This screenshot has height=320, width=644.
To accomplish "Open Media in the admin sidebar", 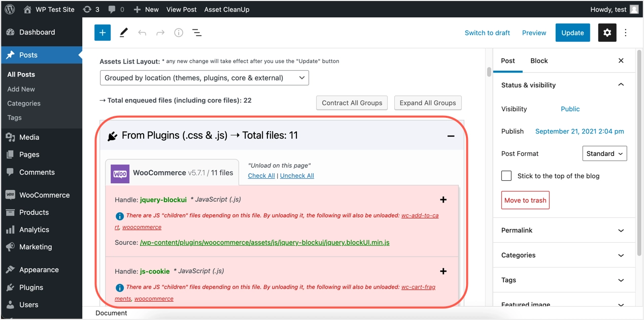I will 29,137.
